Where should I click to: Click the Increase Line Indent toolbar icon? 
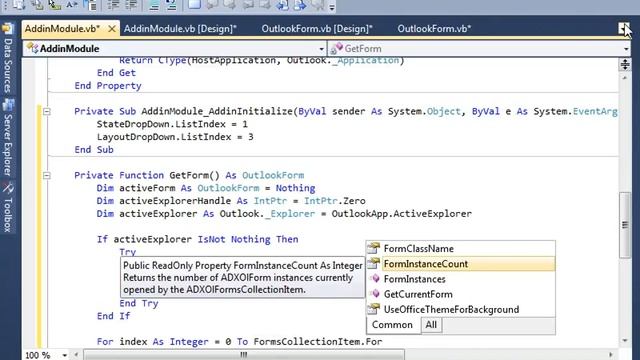click(x=131, y=5)
